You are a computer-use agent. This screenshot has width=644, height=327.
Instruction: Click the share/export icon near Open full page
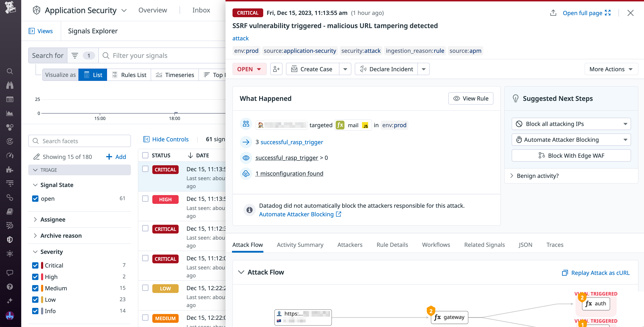[x=553, y=13]
